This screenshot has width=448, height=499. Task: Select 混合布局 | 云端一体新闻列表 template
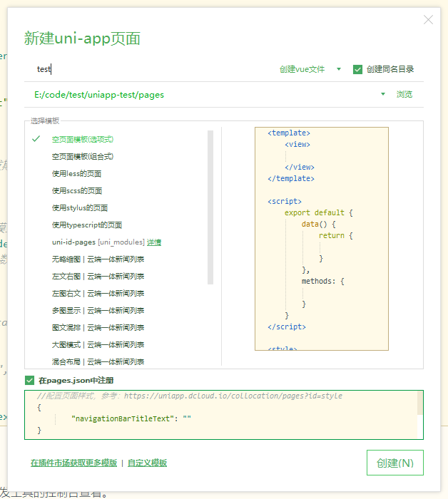click(98, 362)
